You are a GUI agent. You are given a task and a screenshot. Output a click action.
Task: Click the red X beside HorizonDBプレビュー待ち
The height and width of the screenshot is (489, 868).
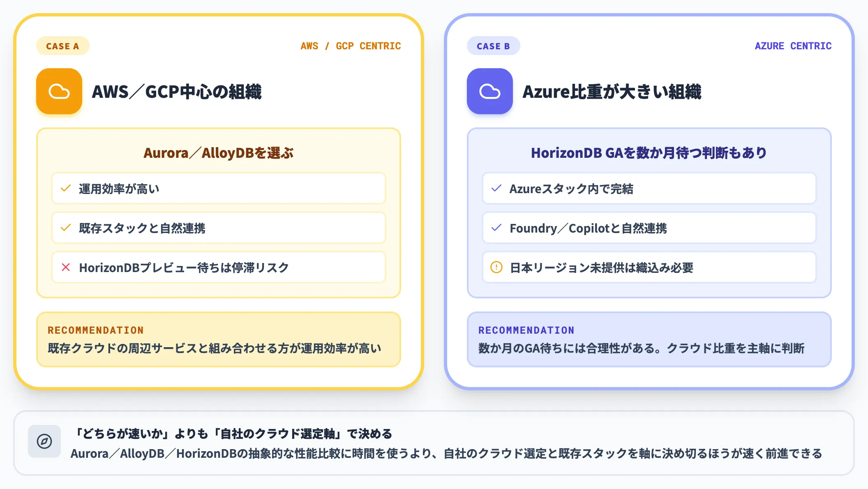pos(66,267)
